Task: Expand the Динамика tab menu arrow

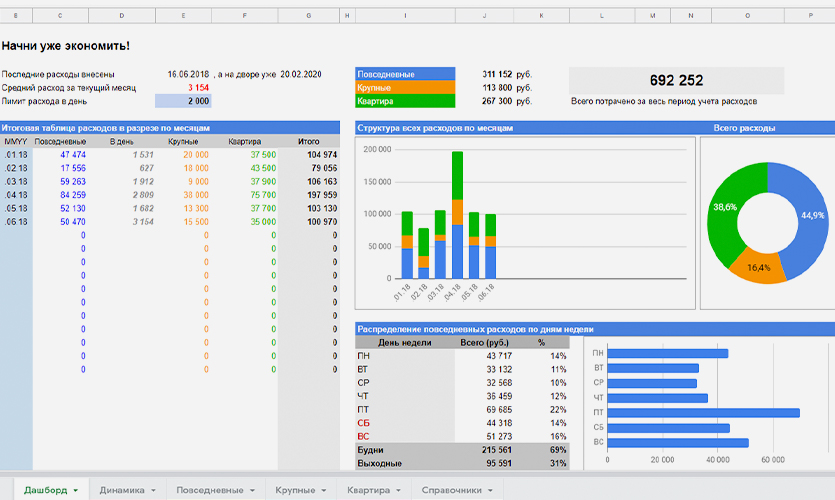Action: tap(154, 491)
